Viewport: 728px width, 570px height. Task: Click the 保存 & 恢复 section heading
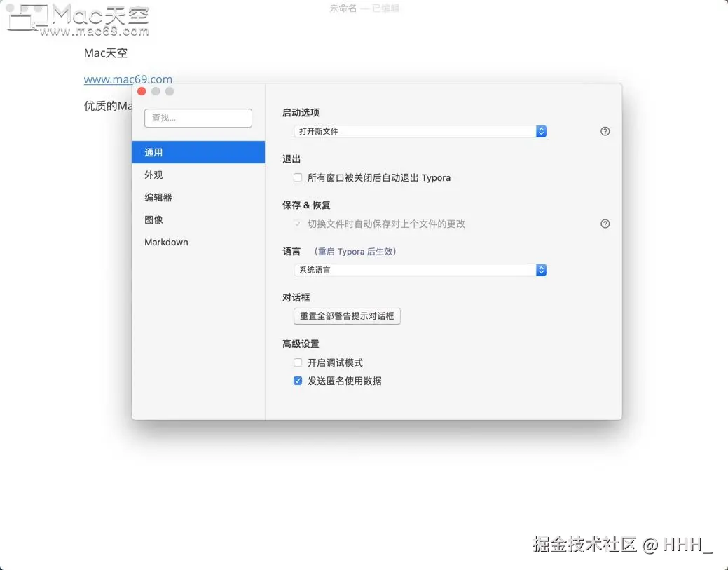(x=306, y=205)
